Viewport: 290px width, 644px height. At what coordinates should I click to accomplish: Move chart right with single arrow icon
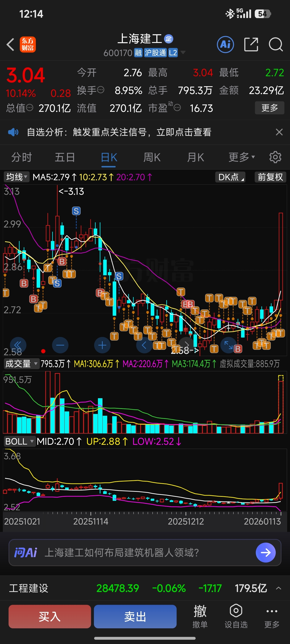[186, 345]
